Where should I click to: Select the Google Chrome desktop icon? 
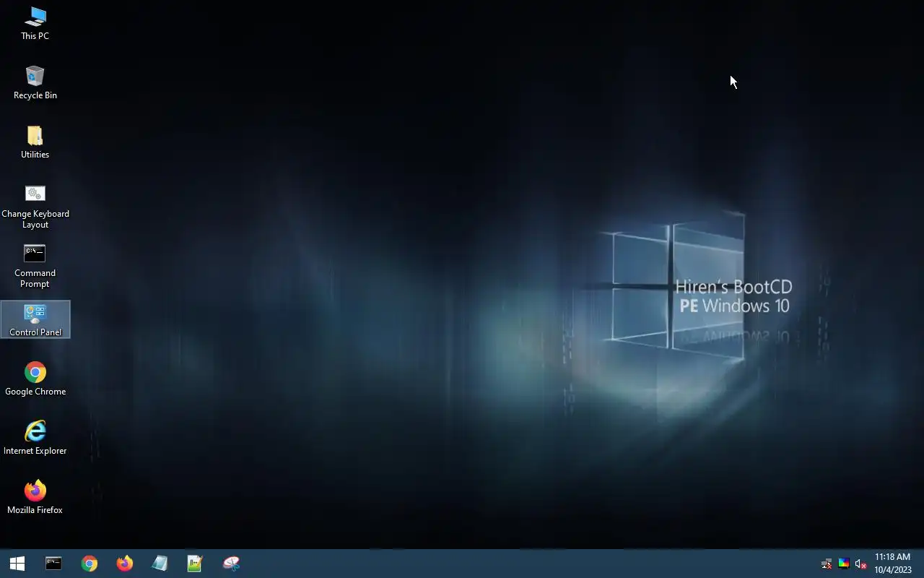point(35,379)
